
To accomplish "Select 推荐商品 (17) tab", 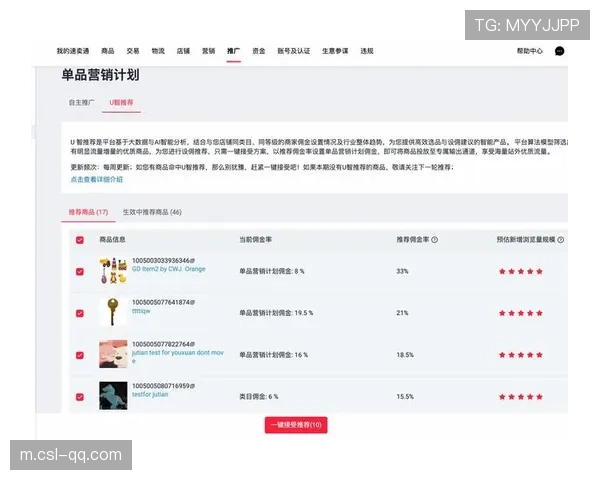I will pyautogui.click(x=88, y=212).
